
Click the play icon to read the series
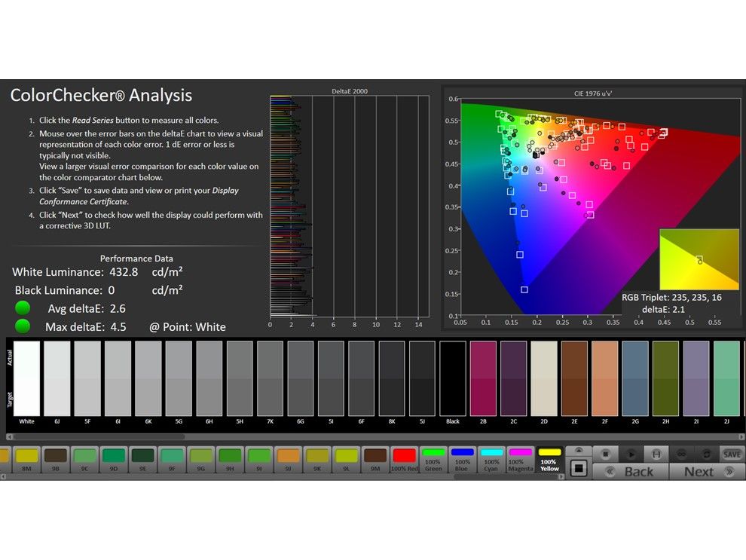point(631,454)
